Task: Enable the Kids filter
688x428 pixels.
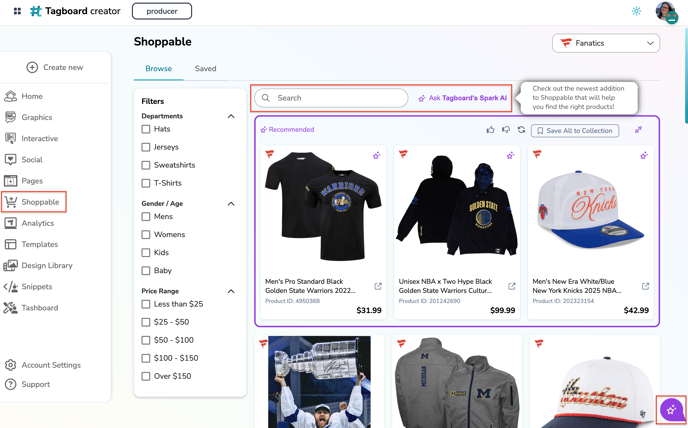Action: pos(146,252)
